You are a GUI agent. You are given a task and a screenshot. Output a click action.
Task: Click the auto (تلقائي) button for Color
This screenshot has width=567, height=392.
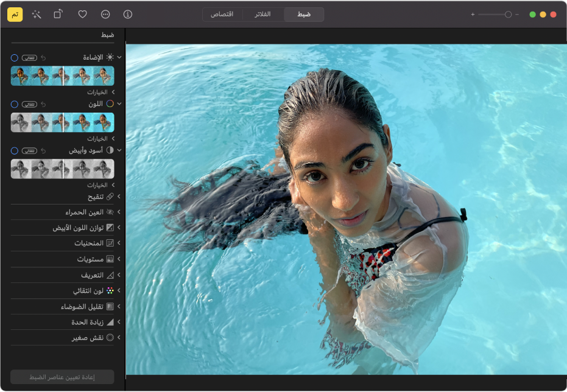click(x=29, y=104)
